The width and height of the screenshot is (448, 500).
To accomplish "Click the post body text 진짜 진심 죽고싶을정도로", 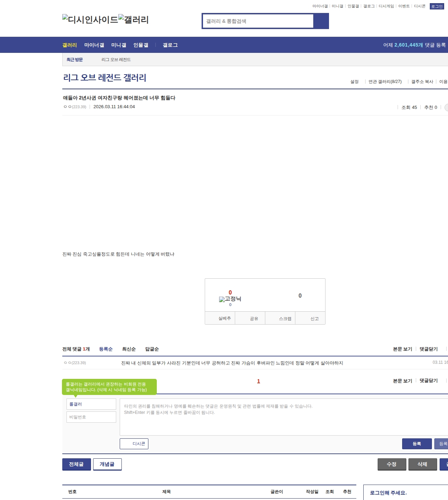I will pos(118,254).
